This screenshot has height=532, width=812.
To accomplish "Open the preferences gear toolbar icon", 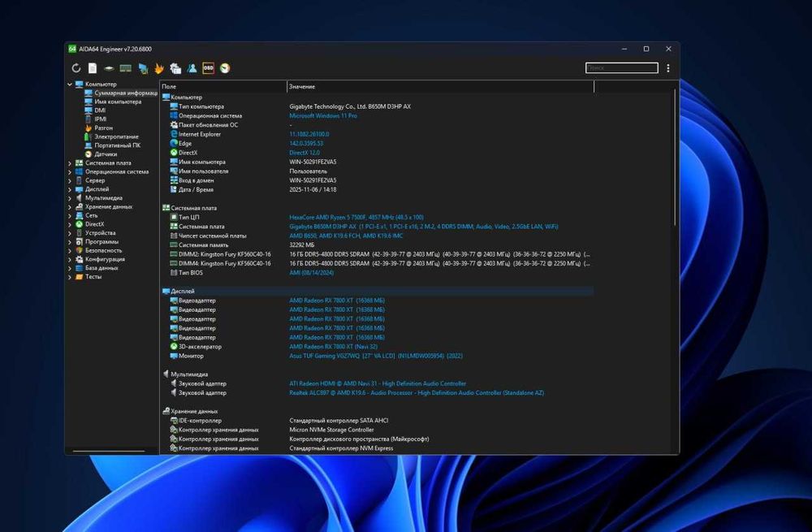I will pyautogui.click(x=175, y=68).
